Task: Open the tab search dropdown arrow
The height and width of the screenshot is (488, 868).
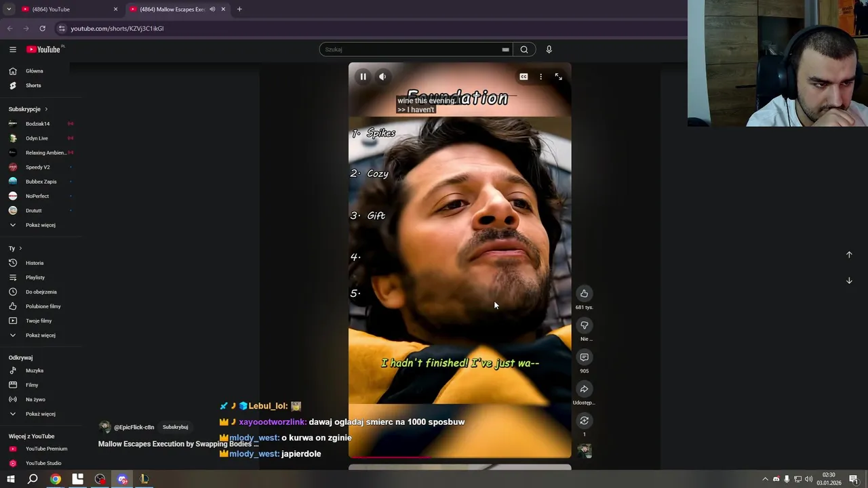Action: click(8, 9)
